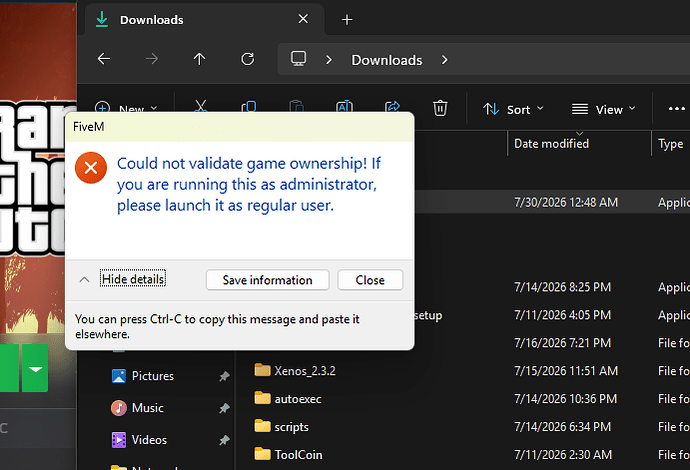Click the Type column header
Image resolution: width=690 pixels, height=470 pixels.
coord(671,143)
